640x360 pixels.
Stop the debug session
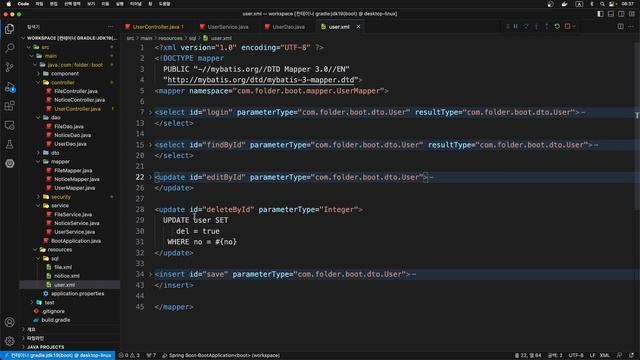click(x=567, y=27)
